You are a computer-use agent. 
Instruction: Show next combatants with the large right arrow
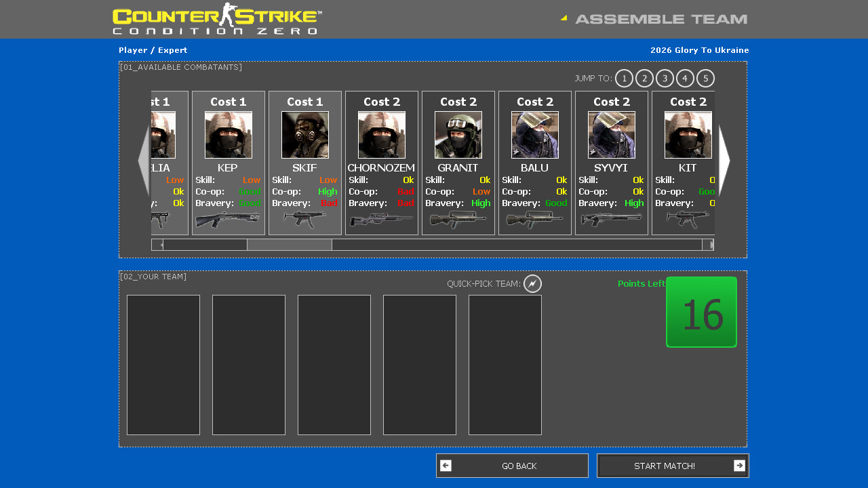[x=724, y=161]
